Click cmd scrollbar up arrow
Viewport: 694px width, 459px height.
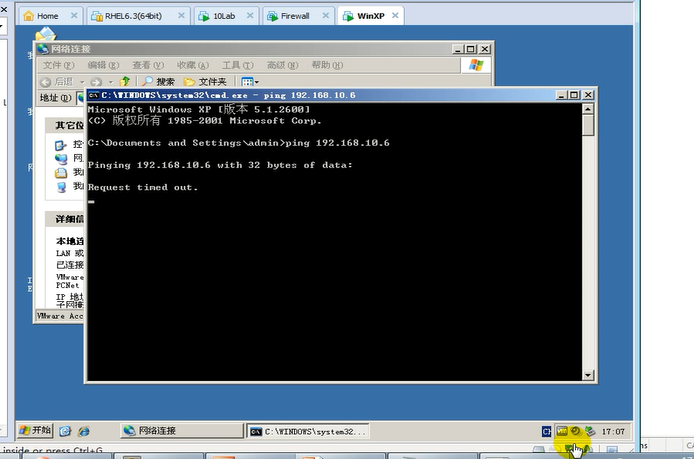pyautogui.click(x=588, y=109)
